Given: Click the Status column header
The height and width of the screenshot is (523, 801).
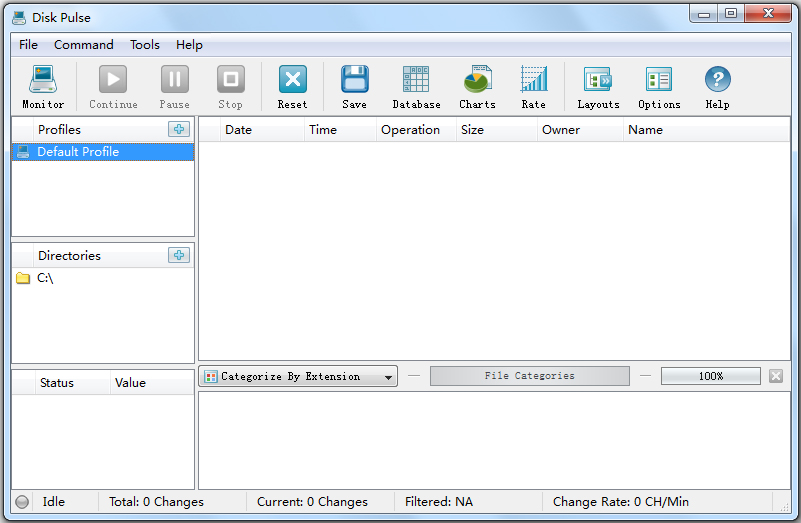Looking at the screenshot, I should pos(72,383).
